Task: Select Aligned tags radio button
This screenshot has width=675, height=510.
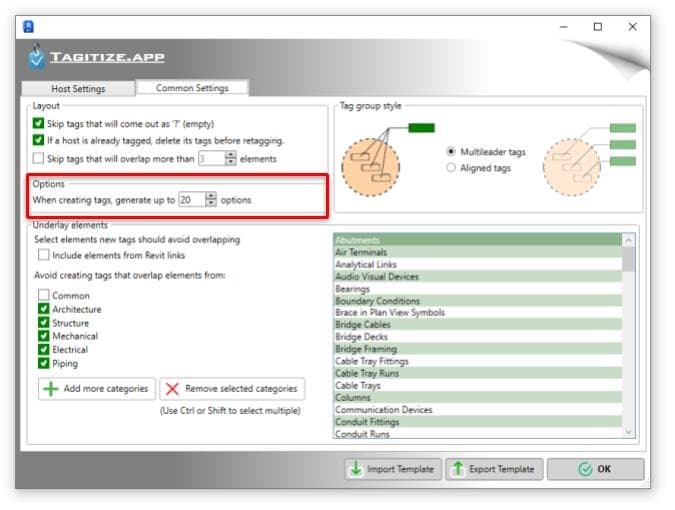Action: 451,167
